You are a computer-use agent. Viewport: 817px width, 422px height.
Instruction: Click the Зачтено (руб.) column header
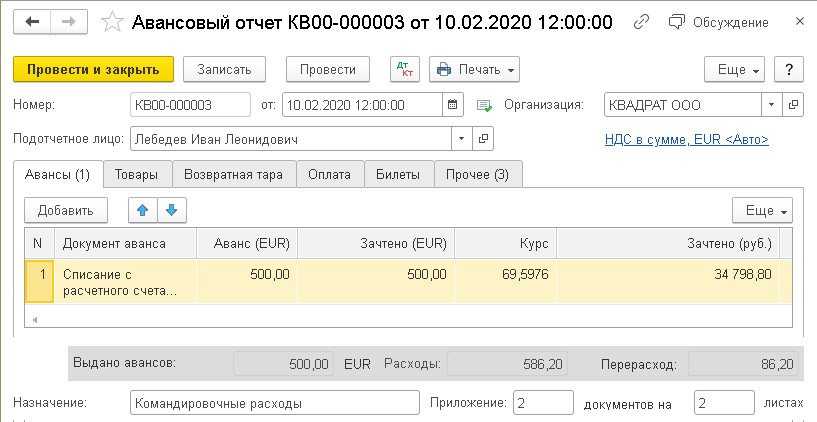[668, 243]
